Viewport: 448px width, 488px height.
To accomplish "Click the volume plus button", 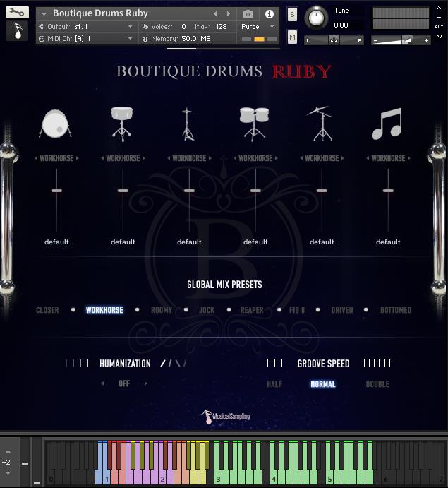I will pyautogui.click(x=426, y=40).
